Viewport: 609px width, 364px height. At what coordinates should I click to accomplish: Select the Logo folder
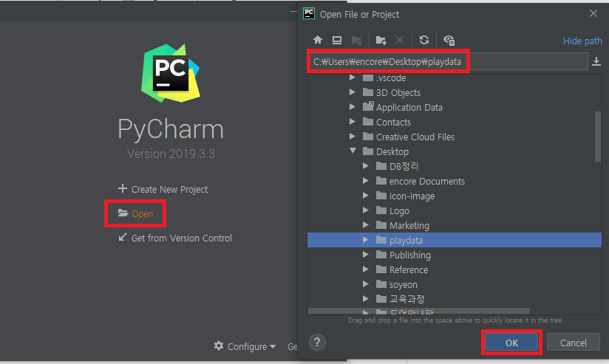(455, 210)
